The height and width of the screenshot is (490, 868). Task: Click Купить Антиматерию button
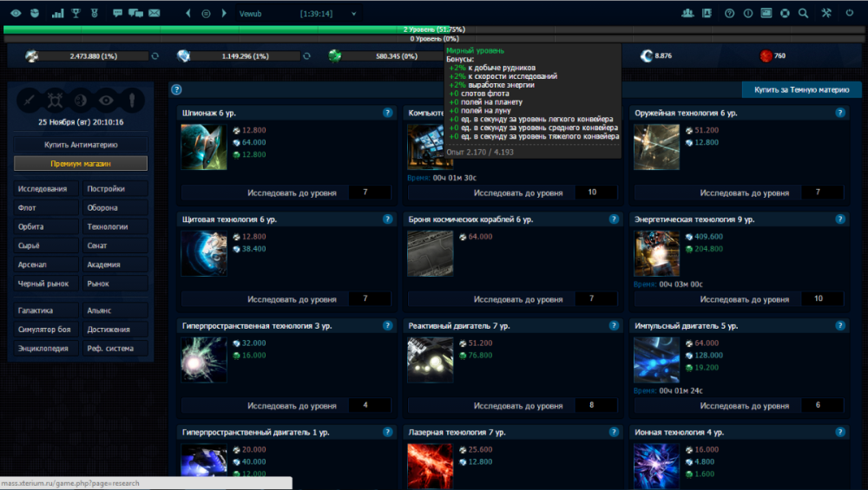click(81, 144)
